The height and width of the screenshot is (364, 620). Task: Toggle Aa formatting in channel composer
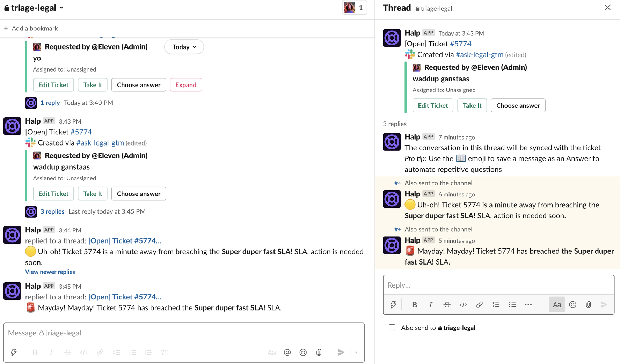[x=271, y=352]
